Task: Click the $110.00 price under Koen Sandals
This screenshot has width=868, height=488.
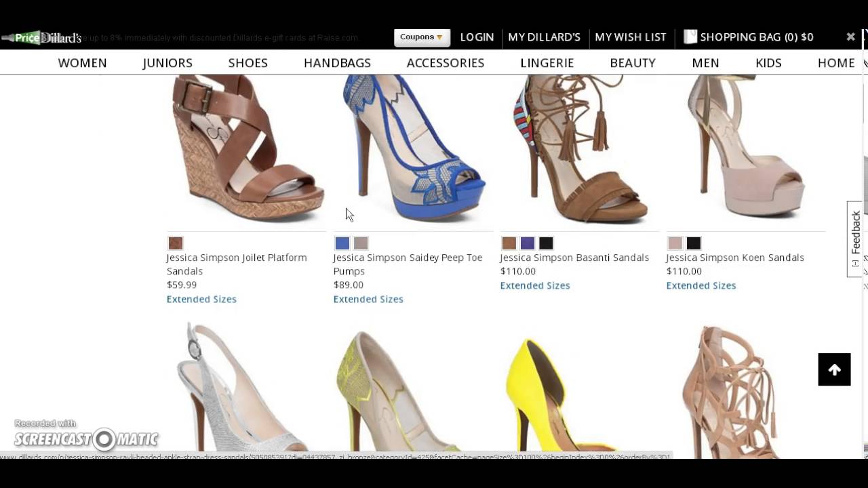Action: [x=684, y=271]
